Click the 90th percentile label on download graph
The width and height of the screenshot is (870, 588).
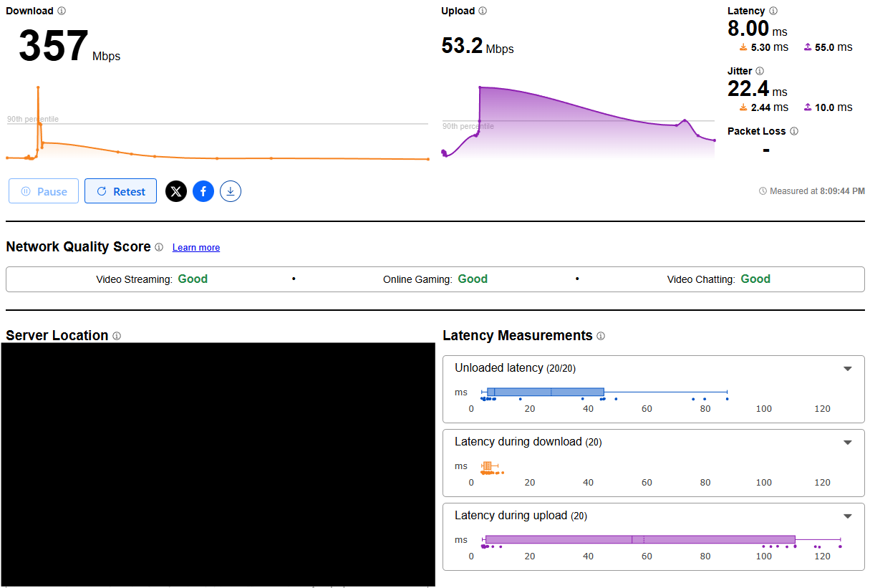pos(33,119)
